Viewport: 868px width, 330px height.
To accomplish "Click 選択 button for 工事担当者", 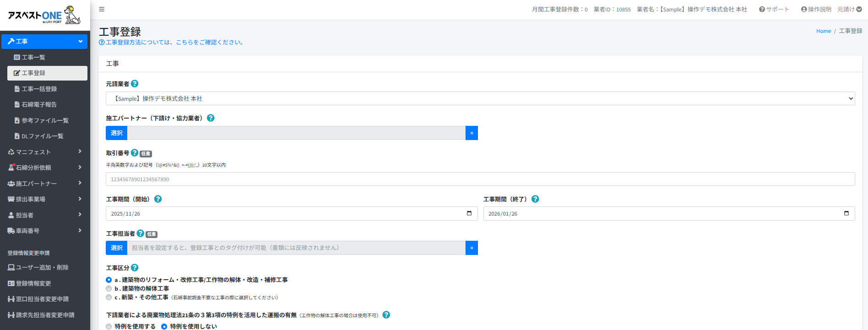I will [116, 248].
